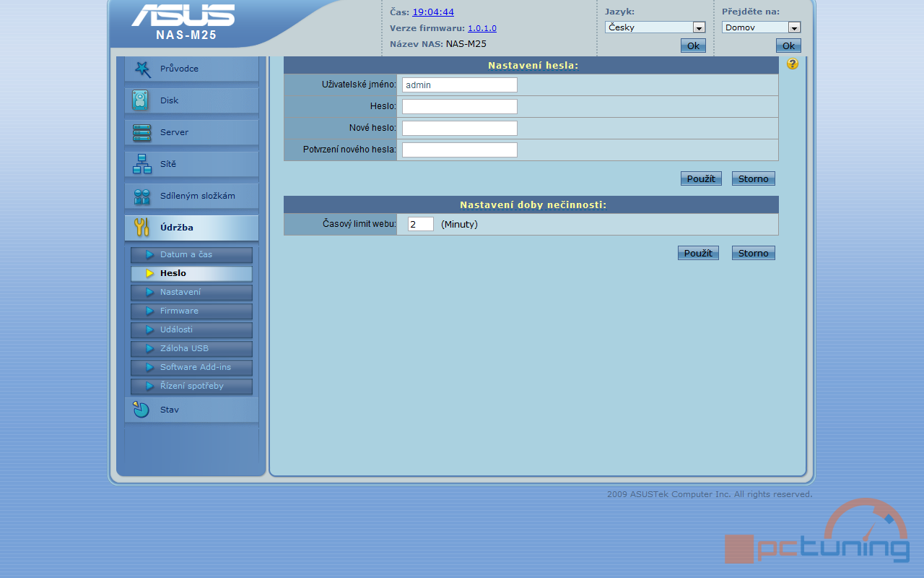Viewport: 924px width, 578px height.
Task: Click the ASUS logo in the header
Action: coord(183,15)
